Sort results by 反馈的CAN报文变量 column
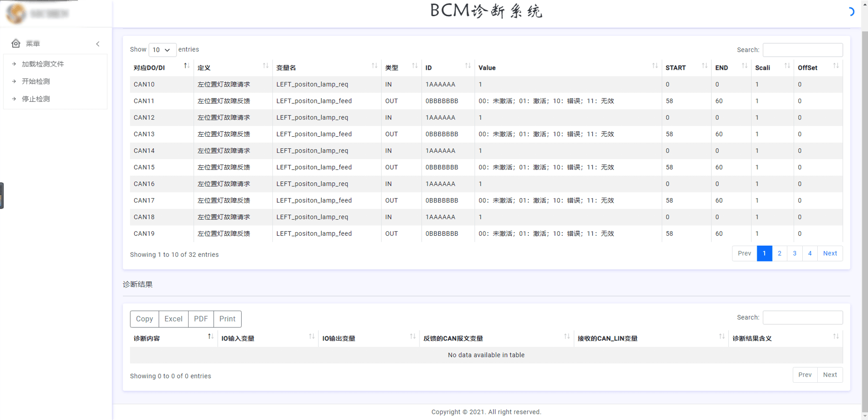Image resolution: width=868 pixels, height=420 pixels. tap(496, 338)
